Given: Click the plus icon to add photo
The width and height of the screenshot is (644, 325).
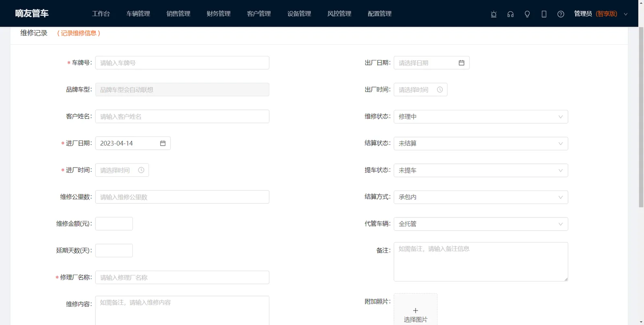Looking at the screenshot, I should (x=415, y=311).
